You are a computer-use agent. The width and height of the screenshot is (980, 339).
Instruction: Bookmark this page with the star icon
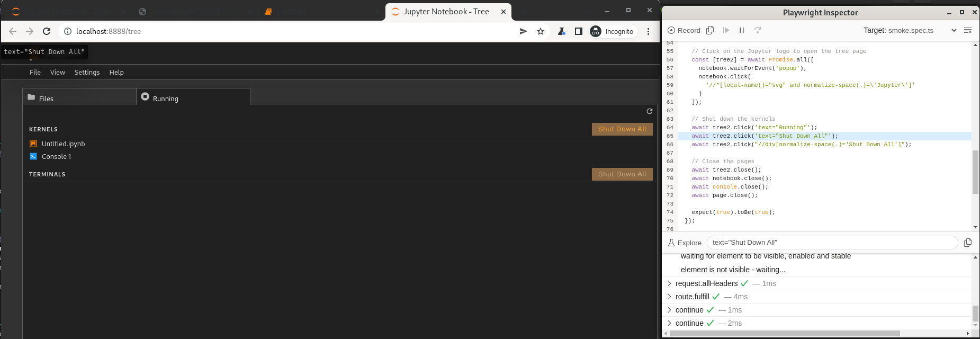[x=541, y=31]
